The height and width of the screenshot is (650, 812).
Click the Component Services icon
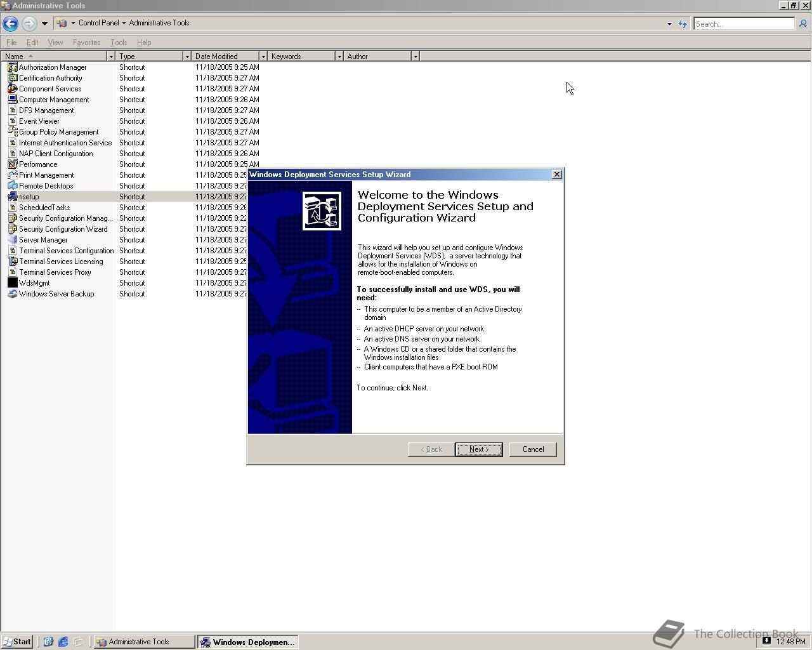pos(12,89)
